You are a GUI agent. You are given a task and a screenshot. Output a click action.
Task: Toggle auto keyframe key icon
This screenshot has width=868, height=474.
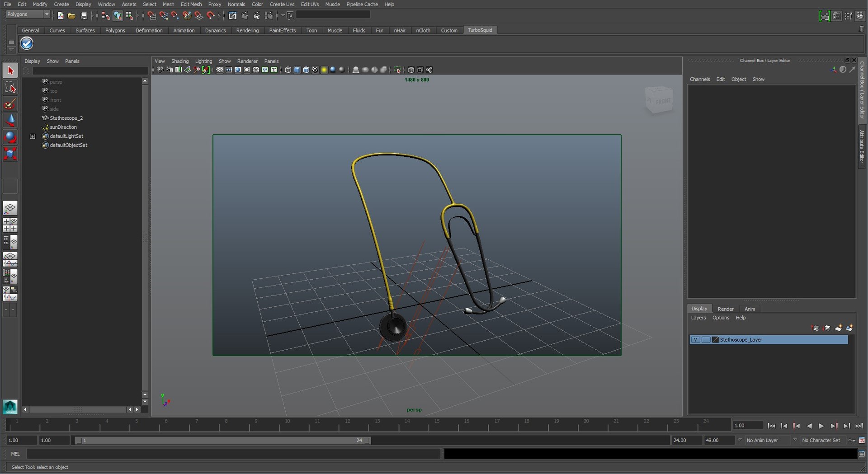pos(852,440)
